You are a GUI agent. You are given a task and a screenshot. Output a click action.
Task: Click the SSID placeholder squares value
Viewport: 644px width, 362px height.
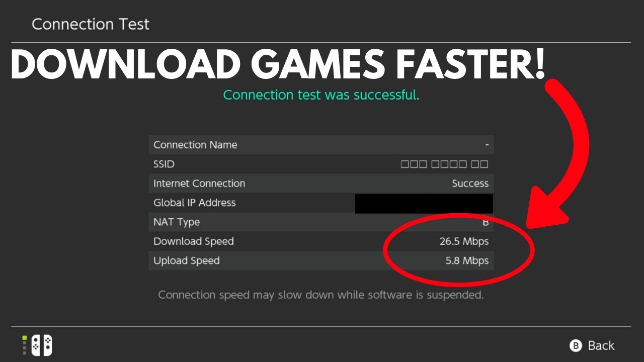tap(444, 164)
